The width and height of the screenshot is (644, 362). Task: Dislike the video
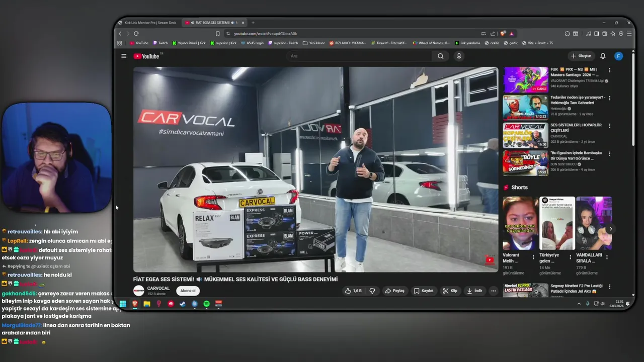point(372,291)
